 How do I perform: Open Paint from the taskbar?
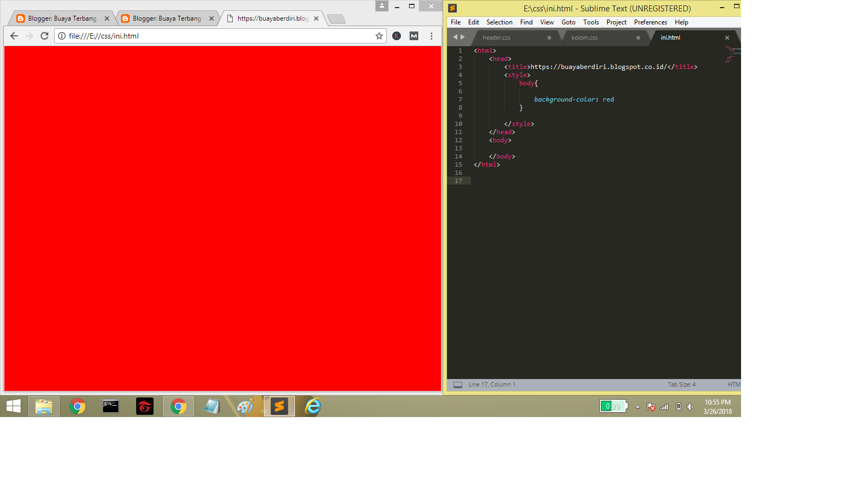pyautogui.click(x=245, y=406)
